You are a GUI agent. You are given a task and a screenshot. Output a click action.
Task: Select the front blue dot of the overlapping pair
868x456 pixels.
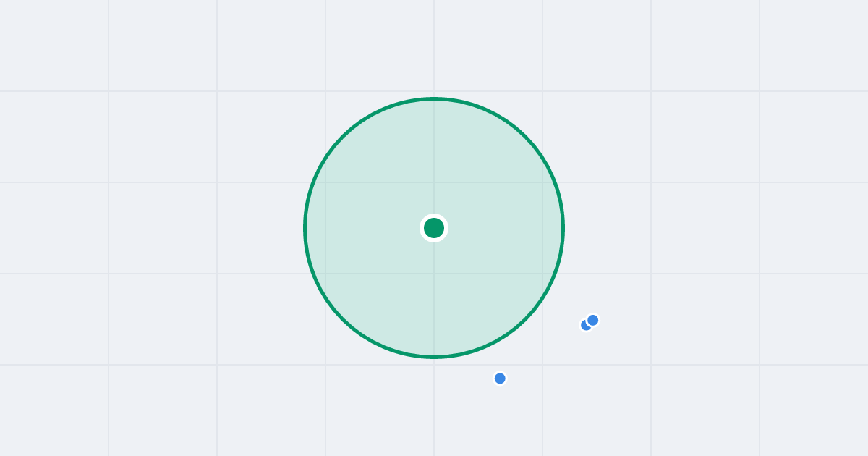pos(593,320)
